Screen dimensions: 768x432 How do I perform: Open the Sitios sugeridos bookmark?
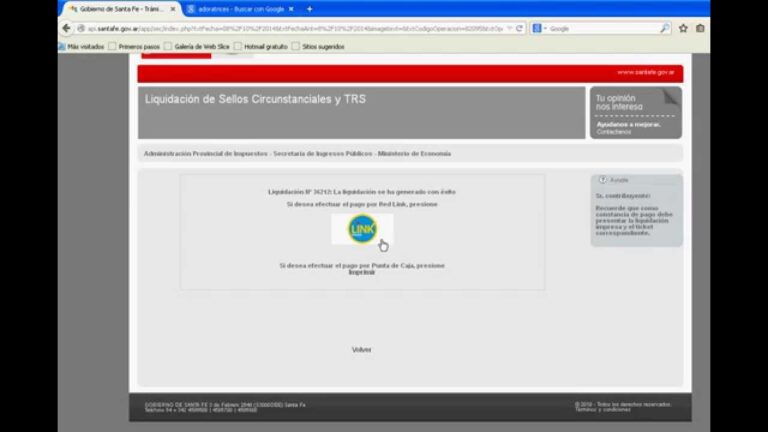pyautogui.click(x=318, y=47)
